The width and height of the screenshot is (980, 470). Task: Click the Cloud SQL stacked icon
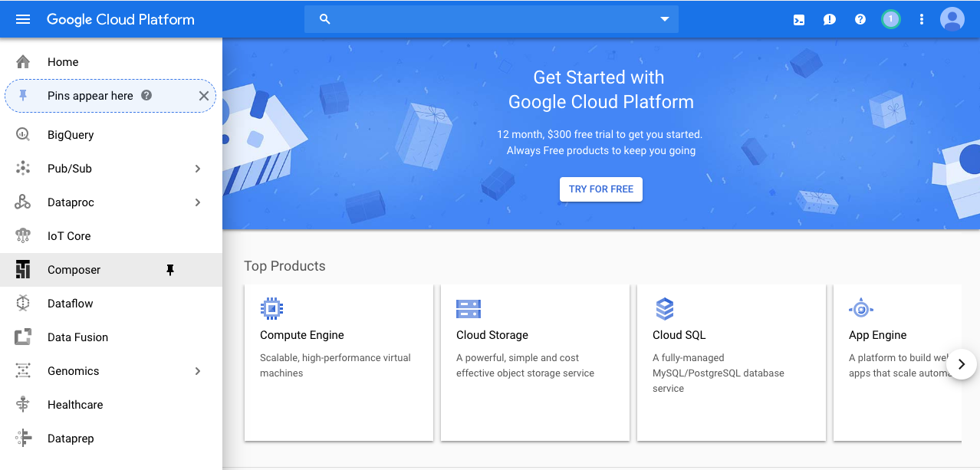coord(665,309)
